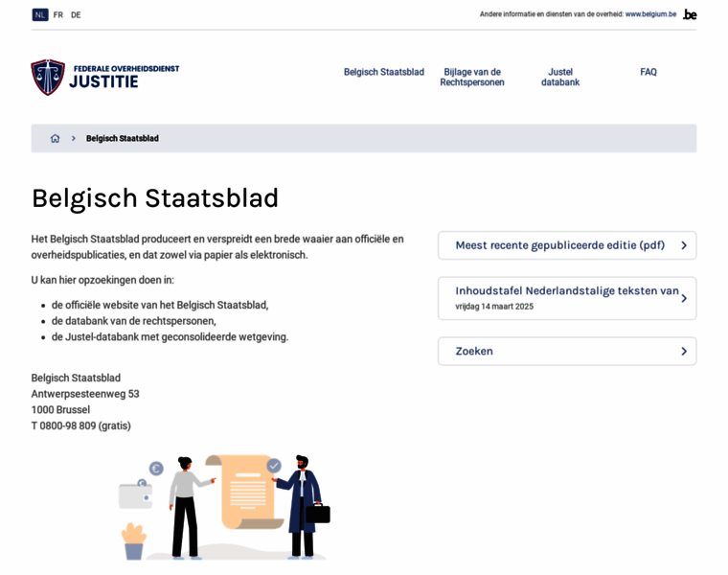728x575 pixels.
Task: Click chevron on the Zoeken card
Action: point(684,351)
